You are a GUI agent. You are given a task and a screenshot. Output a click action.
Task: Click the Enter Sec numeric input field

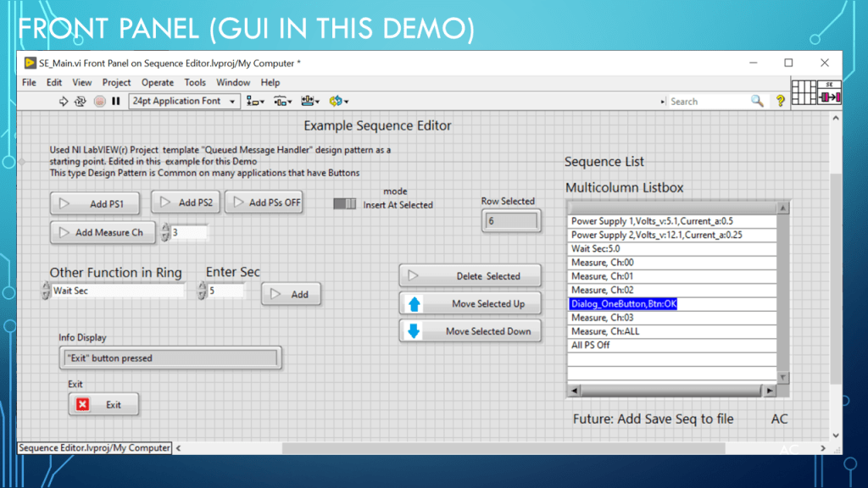[226, 291]
